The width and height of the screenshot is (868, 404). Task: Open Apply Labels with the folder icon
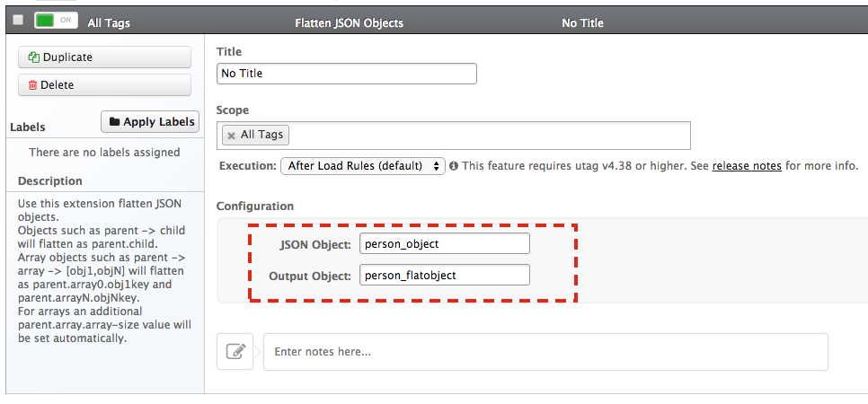point(150,122)
